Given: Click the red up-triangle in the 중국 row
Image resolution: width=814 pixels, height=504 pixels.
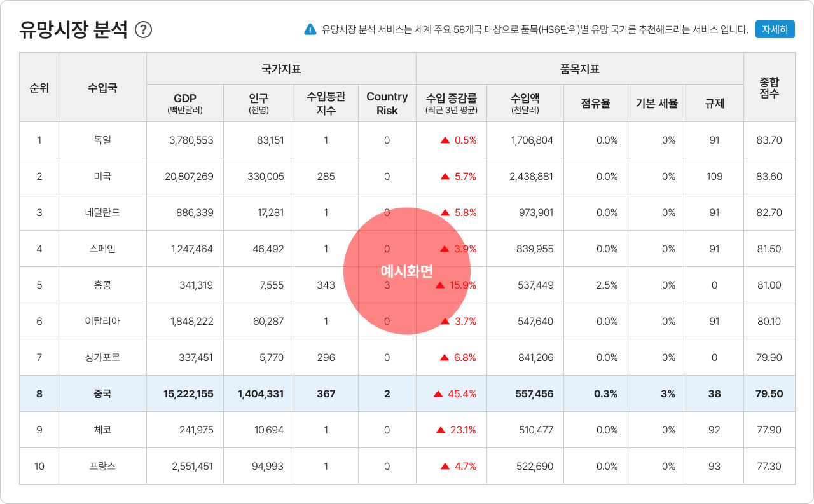Looking at the screenshot, I should [438, 393].
